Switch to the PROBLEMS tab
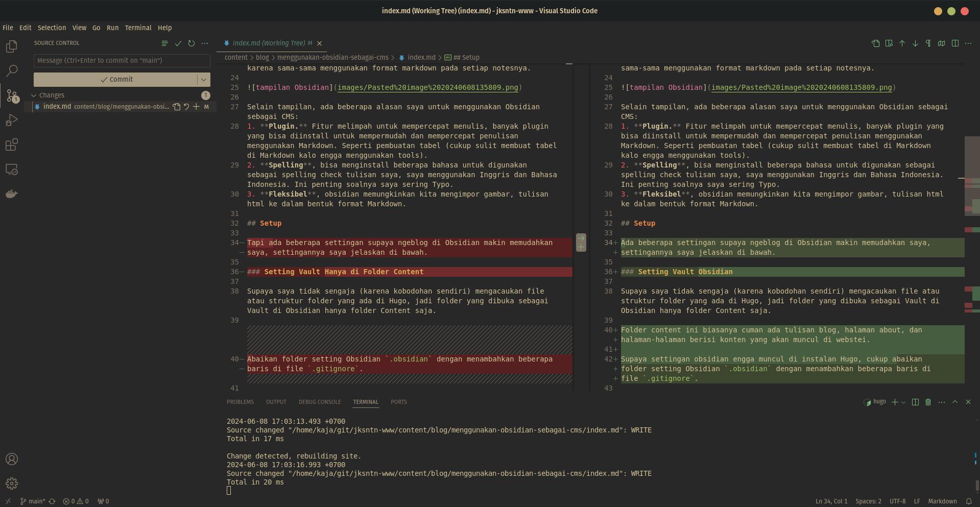The width and height of the screenshot is (980, 507). (x=240, y=402)
